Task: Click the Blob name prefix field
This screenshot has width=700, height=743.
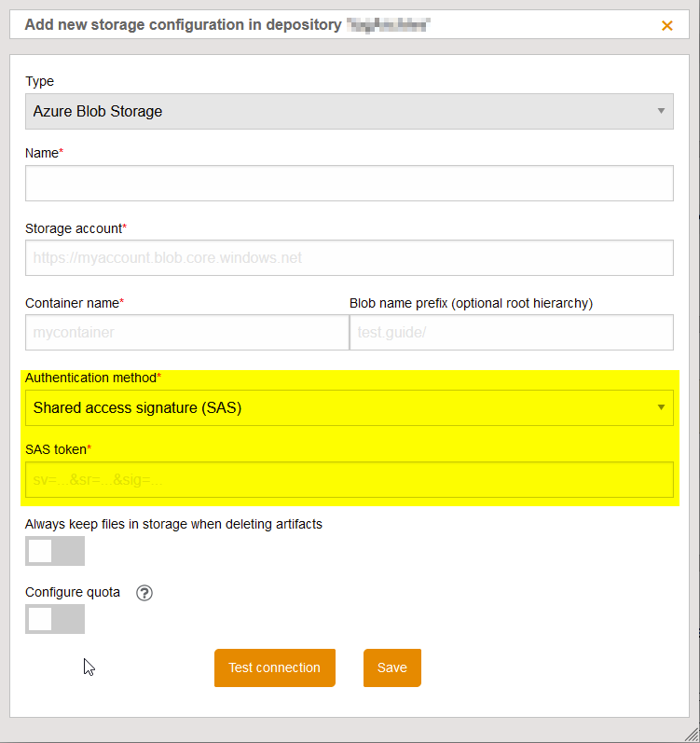Action: coord(512,332)
